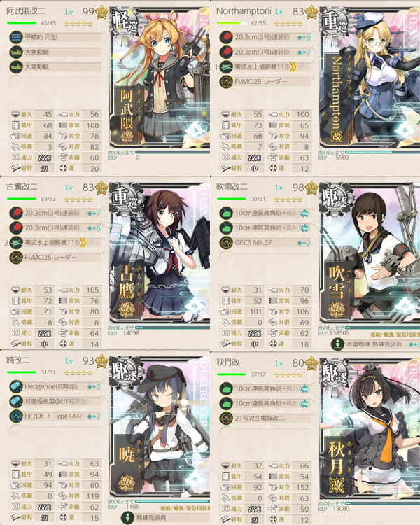Click the GFCS Mk.37 radar icon

click(226, 242)
